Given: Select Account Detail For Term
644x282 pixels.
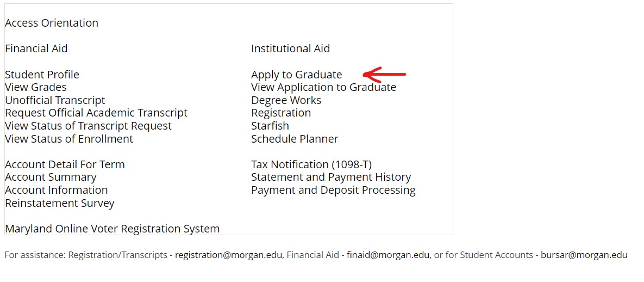Looking at the screenshot, I should [x=65, y=164].
